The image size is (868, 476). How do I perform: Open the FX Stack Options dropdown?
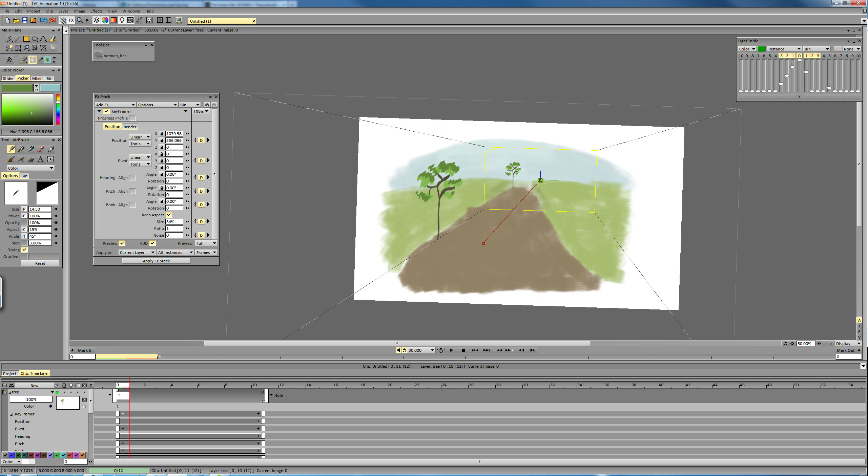click(157, 105)
